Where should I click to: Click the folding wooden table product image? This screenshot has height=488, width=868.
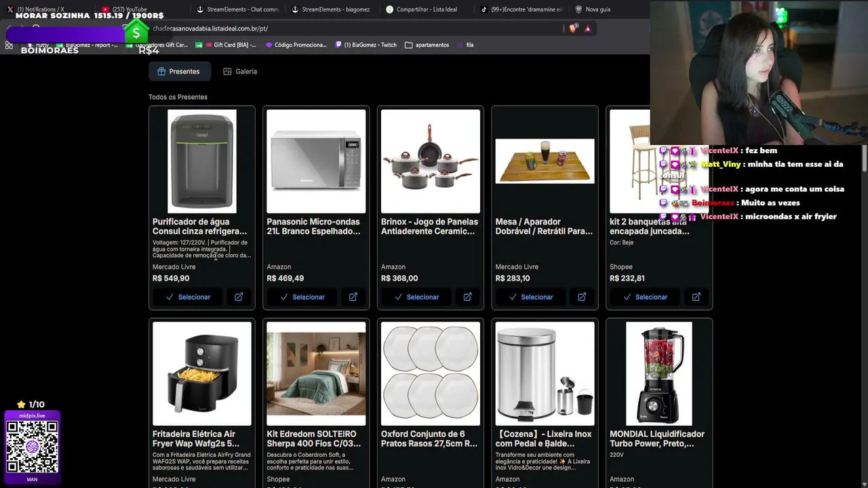pos(545,161)
